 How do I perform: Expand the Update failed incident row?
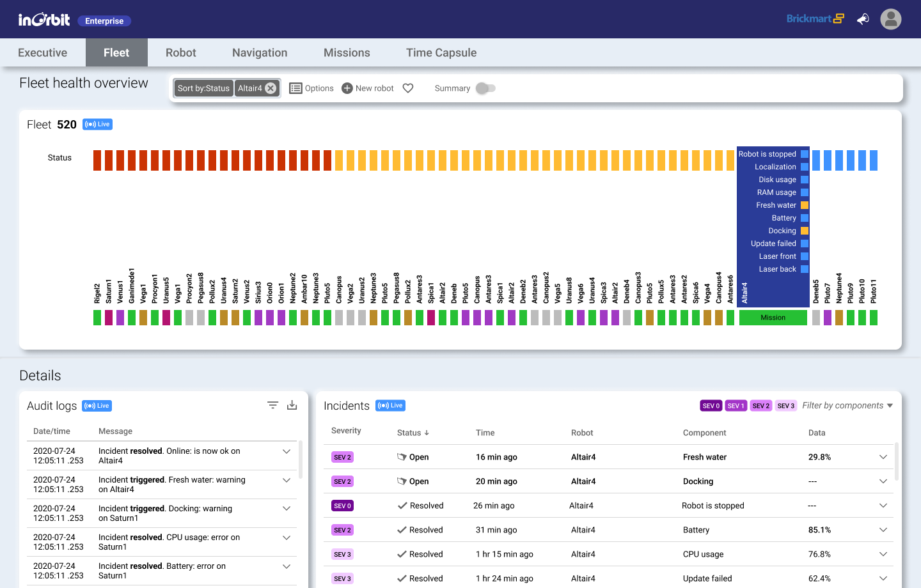[x=883, y=578]
